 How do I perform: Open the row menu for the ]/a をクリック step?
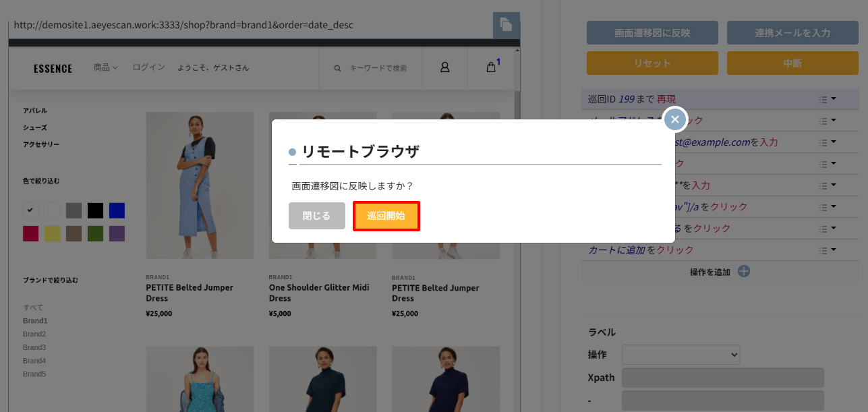click(x=827, y=207)
